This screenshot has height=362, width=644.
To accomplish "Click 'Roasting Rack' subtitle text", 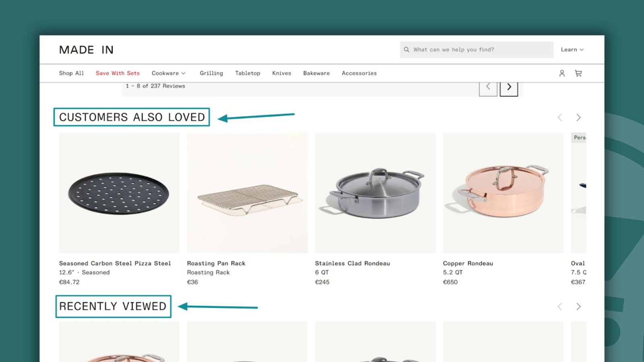I will pyautogui.click(x=208, y=273).
